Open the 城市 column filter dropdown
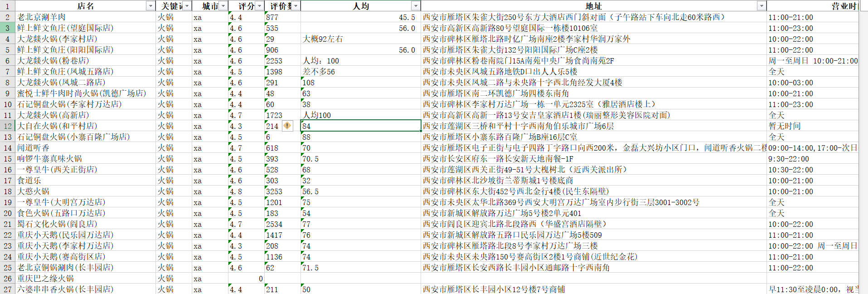 point(223,6)
